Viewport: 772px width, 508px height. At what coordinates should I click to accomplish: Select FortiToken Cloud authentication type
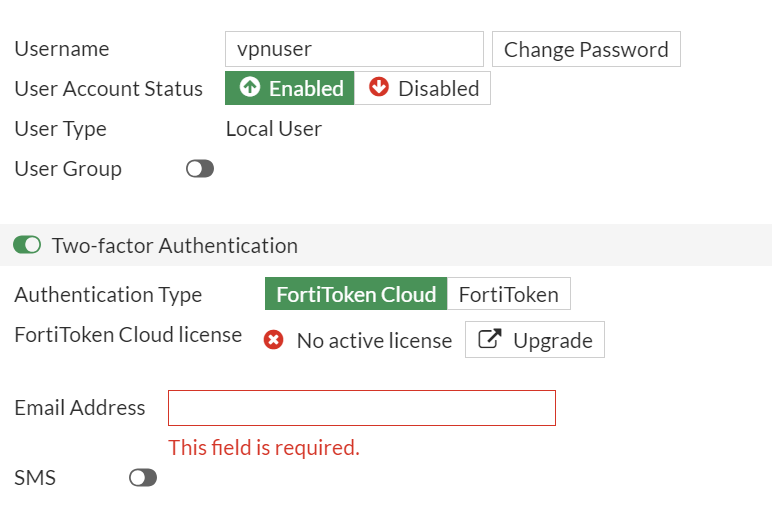[356, 294]
